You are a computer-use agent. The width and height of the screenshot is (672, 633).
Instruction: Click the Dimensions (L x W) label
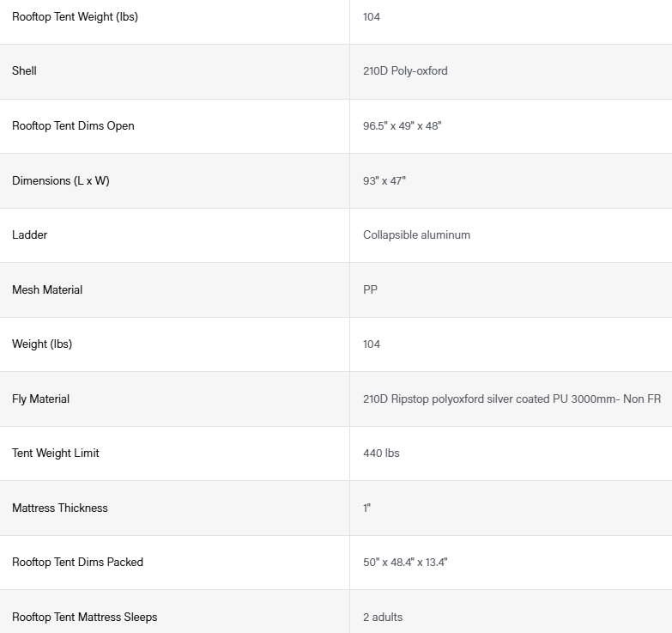(61, 180)
